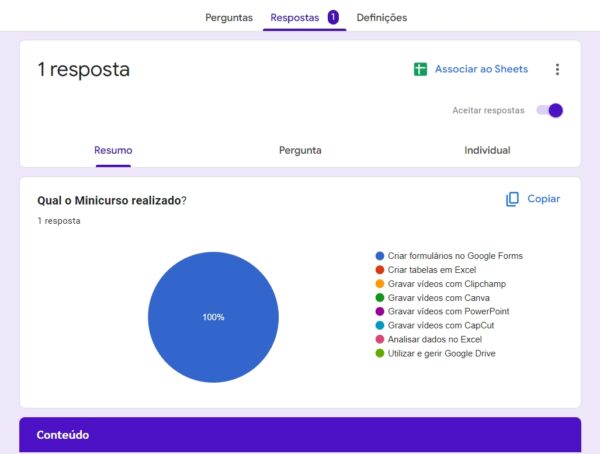Click Associar ao Sheets link
The height and width of the screenshot is (454, 600).
481,69
